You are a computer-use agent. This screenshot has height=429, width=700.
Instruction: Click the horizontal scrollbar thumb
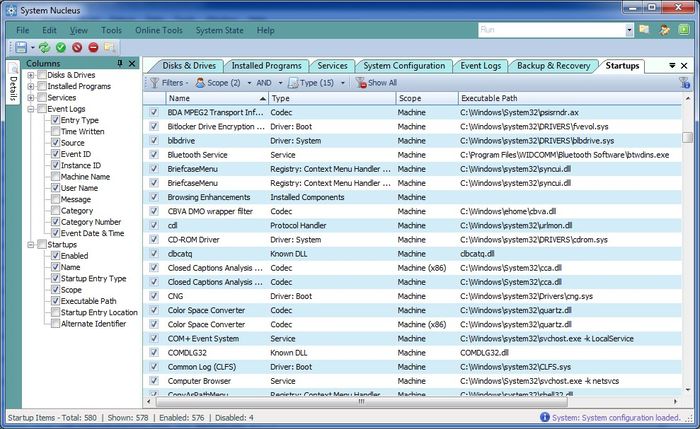coord(362,402)
